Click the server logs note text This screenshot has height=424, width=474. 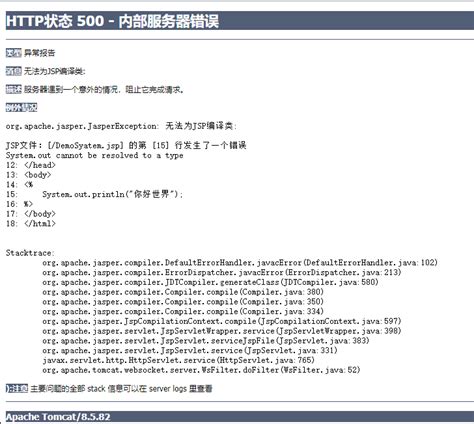pyautogui.click(x=121, y=389)
